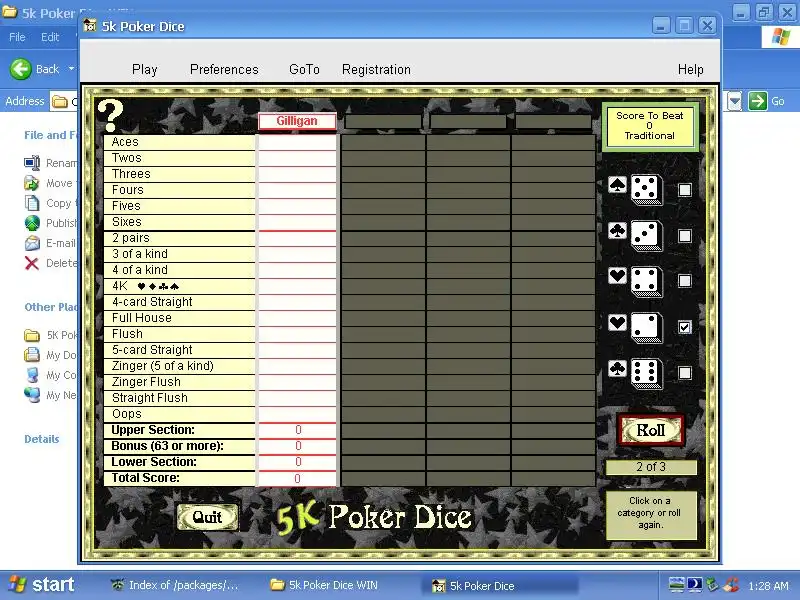Click the Windows start button

[42, 585]
